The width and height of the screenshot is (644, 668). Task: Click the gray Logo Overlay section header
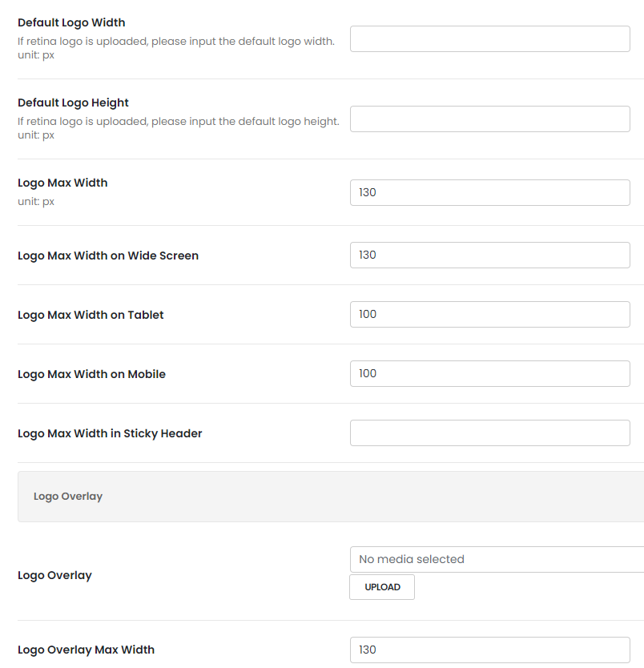(x=330, y=497)
